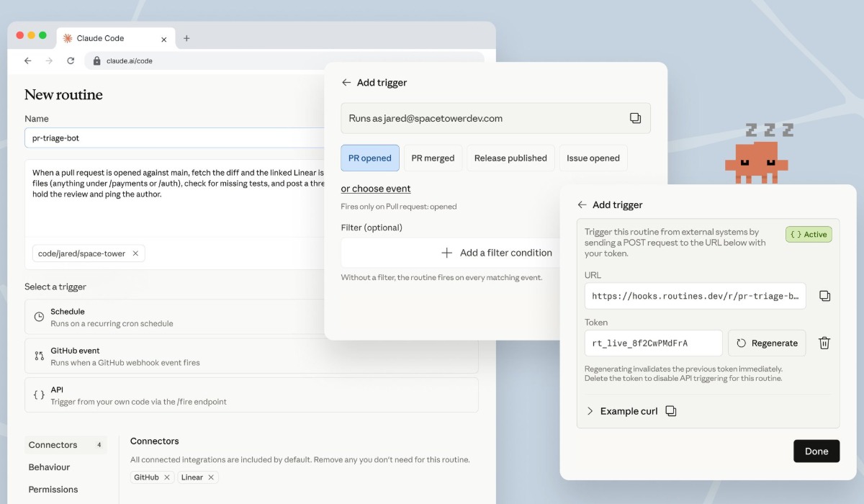Click the or choose event link

point(376,189)
